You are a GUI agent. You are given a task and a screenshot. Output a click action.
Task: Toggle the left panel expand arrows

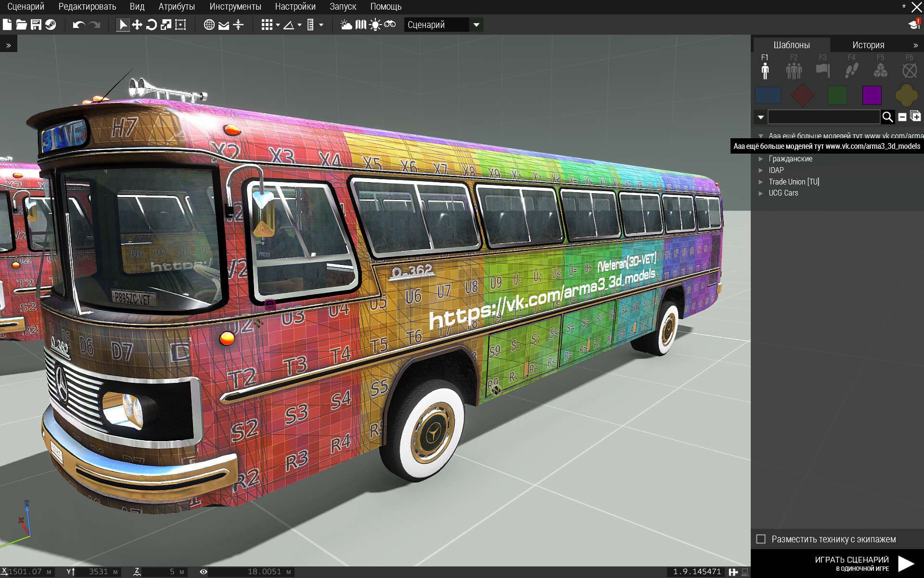pyautogui.click(x=9, y=45)
